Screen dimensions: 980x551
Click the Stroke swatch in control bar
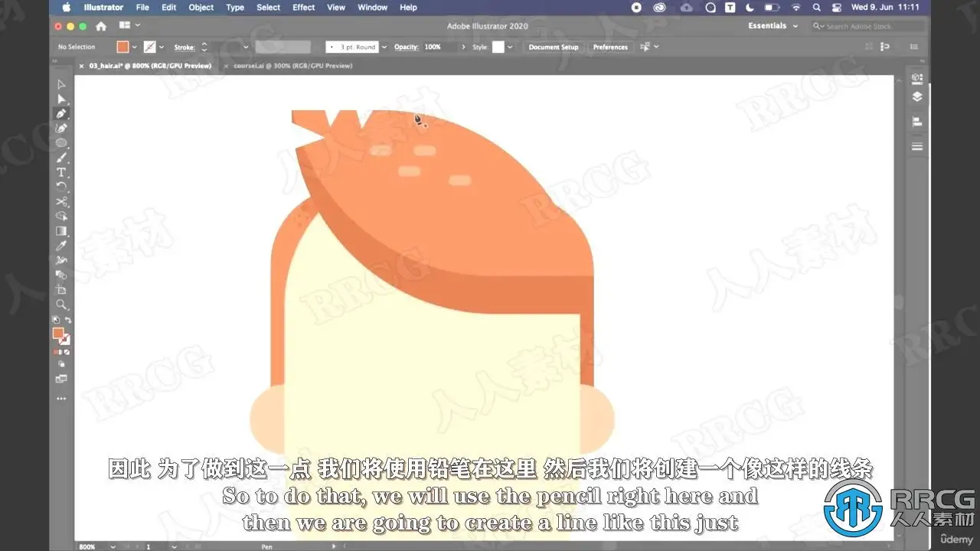point(150,47)
